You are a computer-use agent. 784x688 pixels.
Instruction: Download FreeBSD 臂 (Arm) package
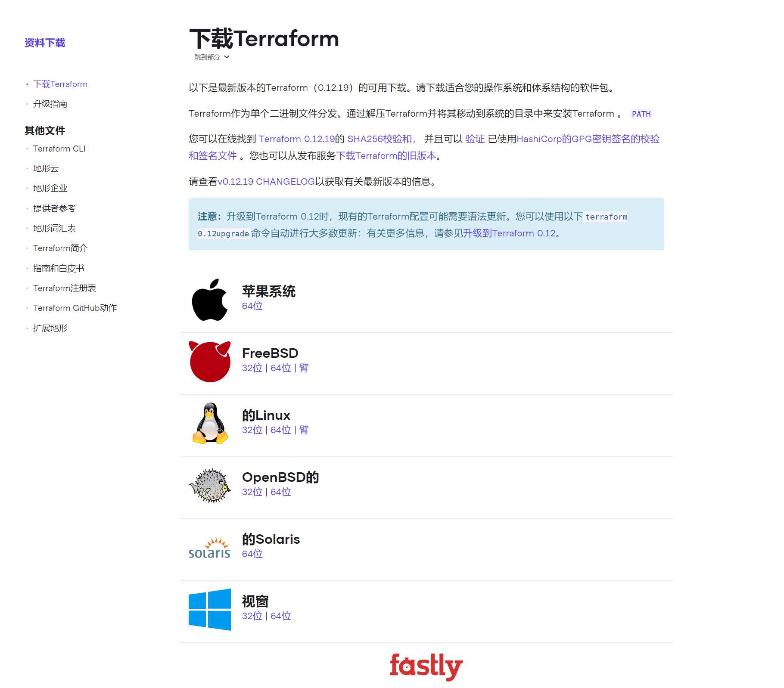click(x=304, y=368)
